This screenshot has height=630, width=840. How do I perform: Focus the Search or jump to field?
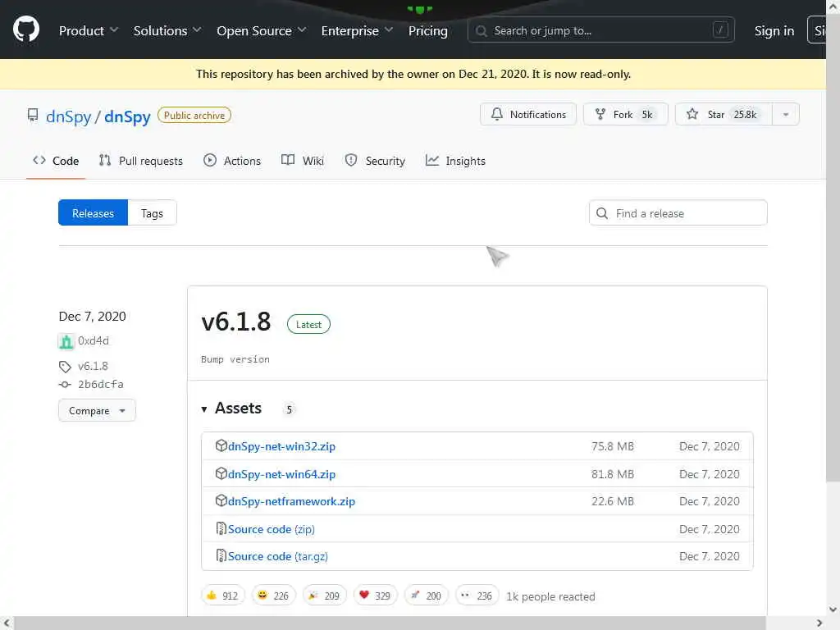601,30
